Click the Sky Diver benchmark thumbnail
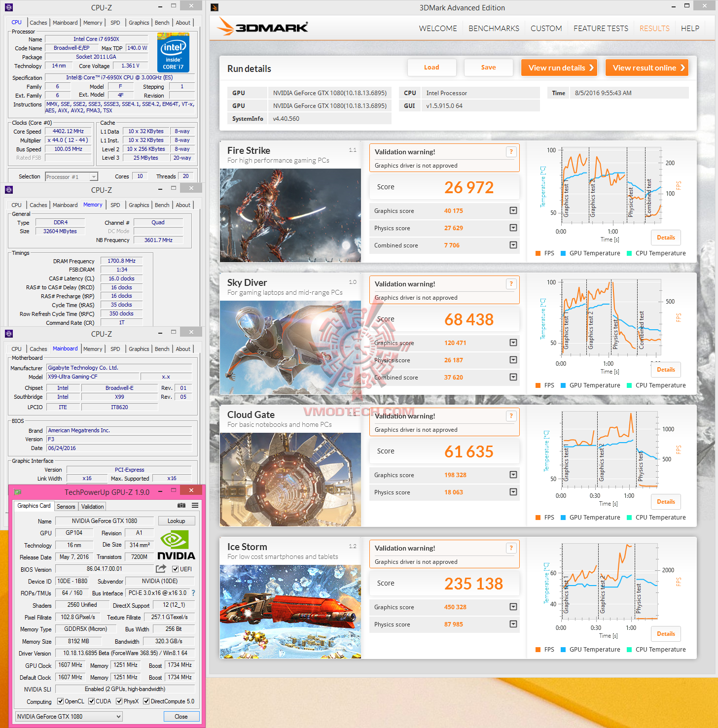This screenshot has width=718, height=728. (290, 347)
